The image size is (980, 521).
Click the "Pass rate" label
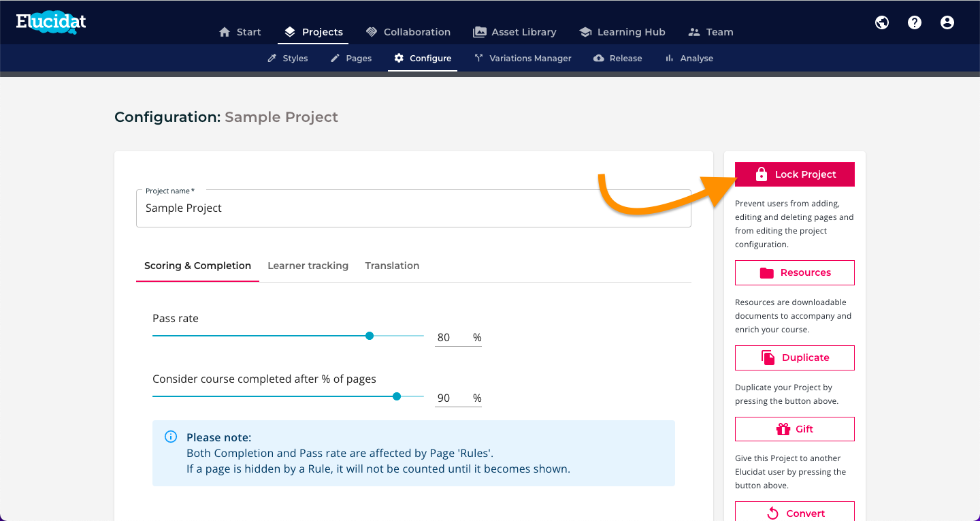pos(176,319)
